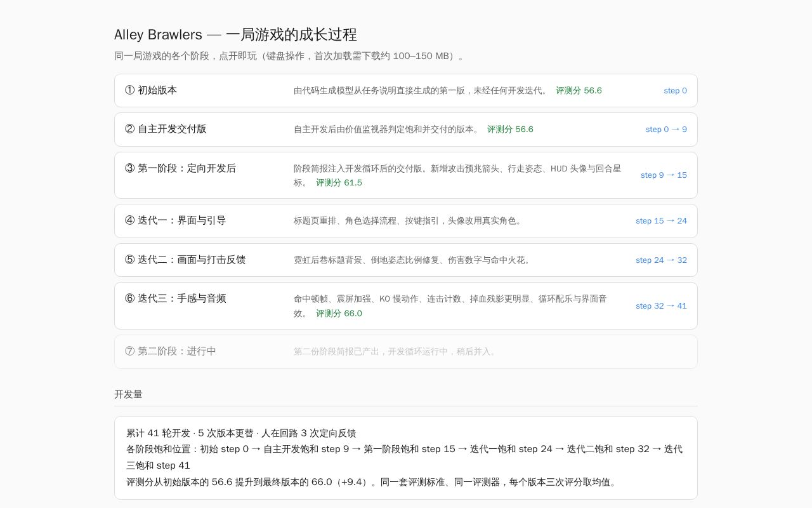812x508 pixels.
Task: Click the '第二份阶段简报已产出' description text
Action: [x=396, y=352]
